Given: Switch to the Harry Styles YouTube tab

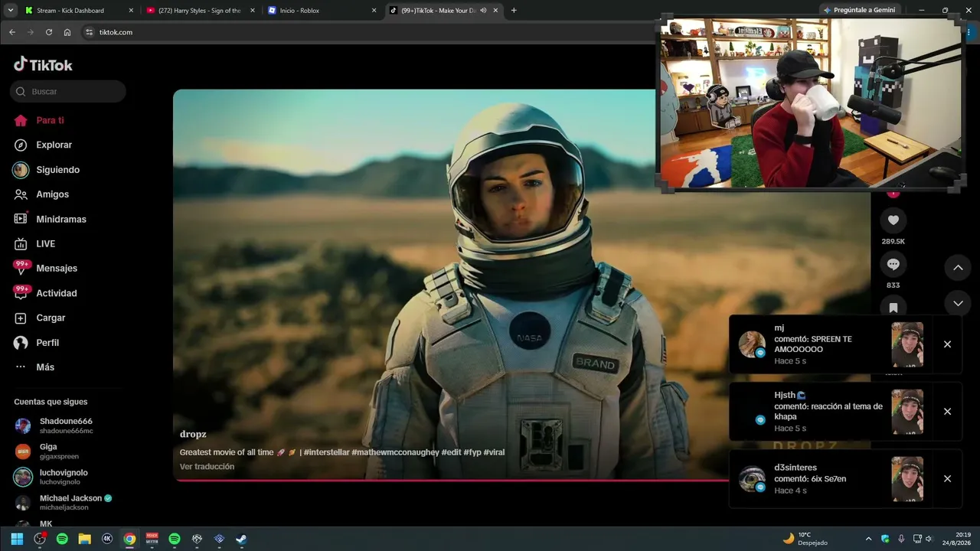Looking at the screenshot, I should pyautogui.click(x=201, y=11).
